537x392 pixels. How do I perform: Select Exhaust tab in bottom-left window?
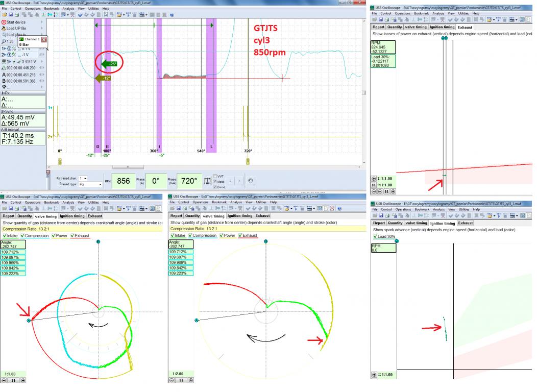(x=95, y=216)
